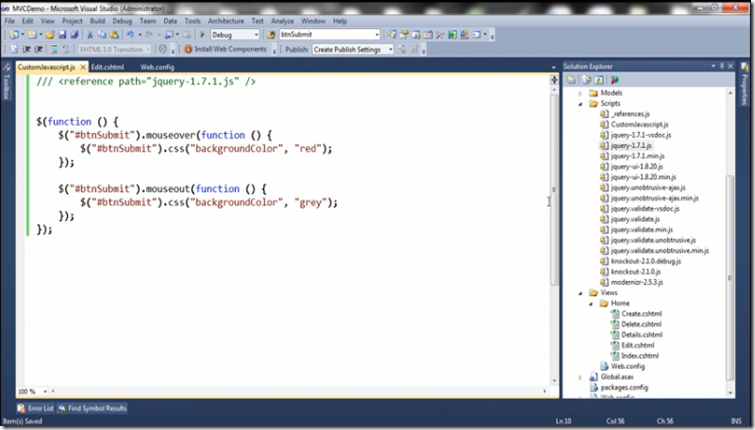This screenshot has width=755, height=430.
Task: Click the Save All toolbar icon
Action: (x=74, y=35)
